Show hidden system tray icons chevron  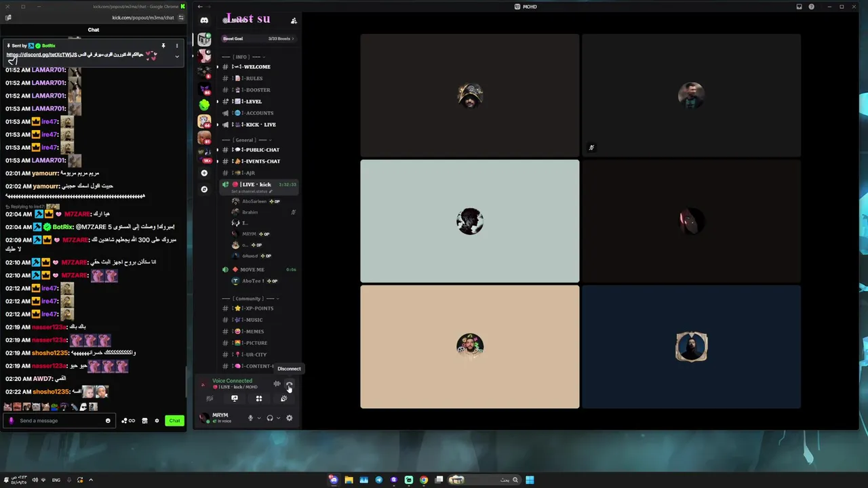pyautogui.click(x=91, y=480)
